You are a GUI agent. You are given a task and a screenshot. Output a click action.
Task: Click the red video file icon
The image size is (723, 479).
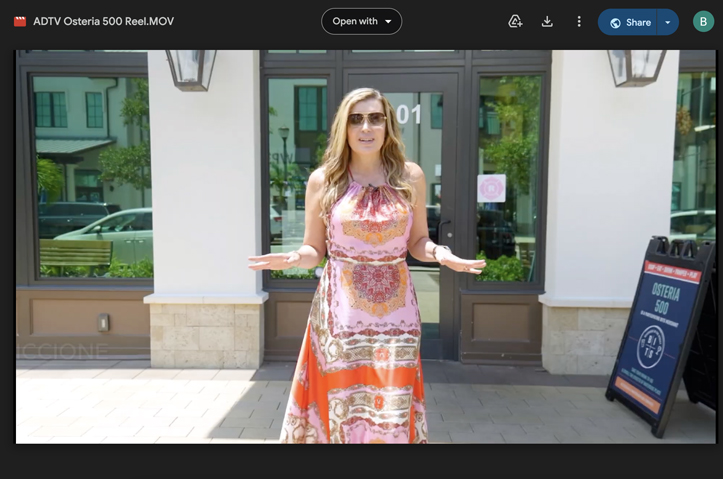point(20,22)
